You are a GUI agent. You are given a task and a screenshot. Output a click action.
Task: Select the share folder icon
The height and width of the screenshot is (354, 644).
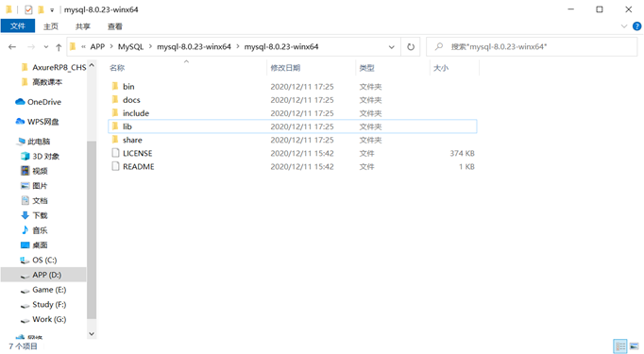click(x=115, y=140)
